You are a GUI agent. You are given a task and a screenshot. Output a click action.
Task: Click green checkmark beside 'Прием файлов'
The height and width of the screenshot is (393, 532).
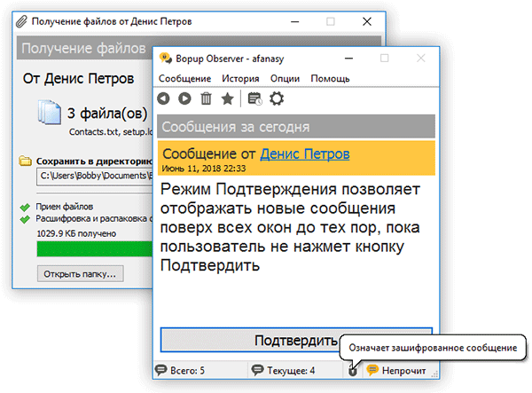coord(25,207)
